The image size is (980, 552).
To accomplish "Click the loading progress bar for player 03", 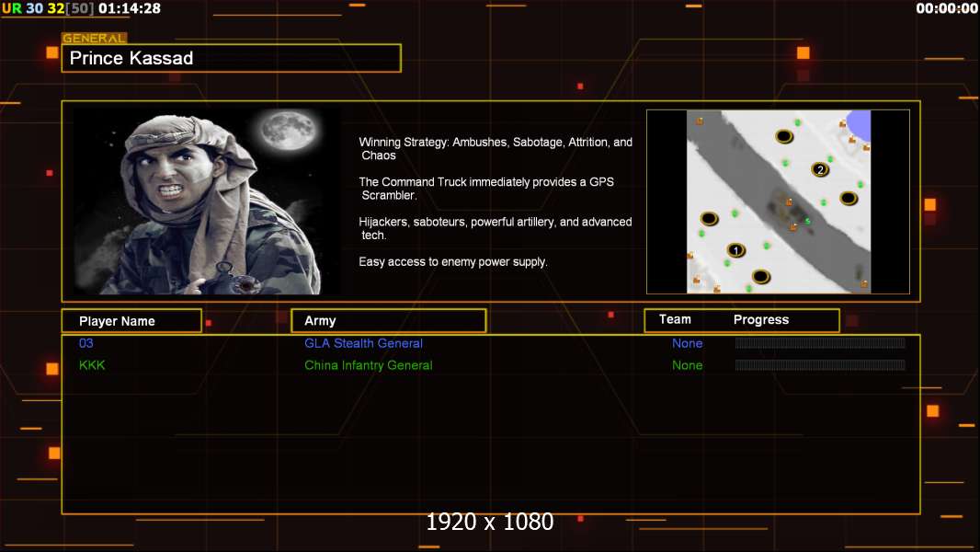I will 820,342.
